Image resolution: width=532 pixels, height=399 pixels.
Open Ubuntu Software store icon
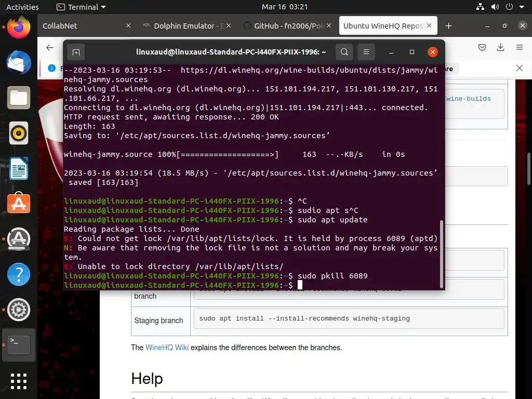click(x=19, y=204)
